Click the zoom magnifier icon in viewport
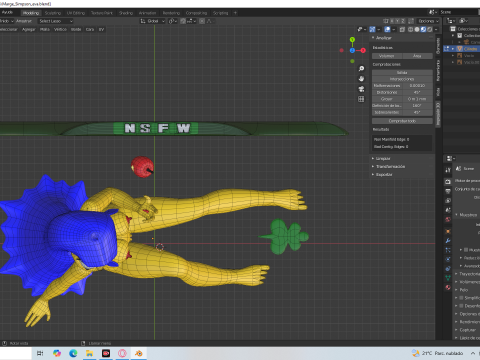The height and width of the screenshot is (360, 480). point(361,69)
